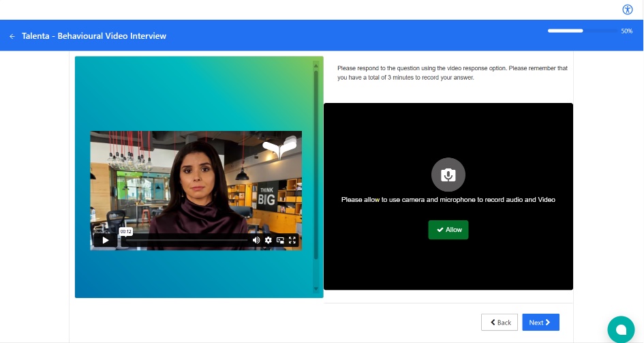The width and height of the screenshot is (644, 343).
Task: Open video settings gear icon
Action: pos(269,240)
